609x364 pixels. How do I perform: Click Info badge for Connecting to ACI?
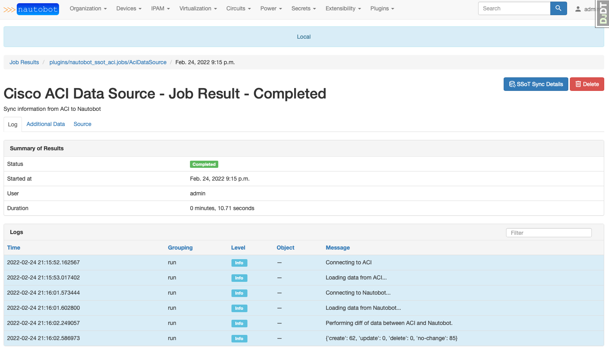tap(239, 263)
